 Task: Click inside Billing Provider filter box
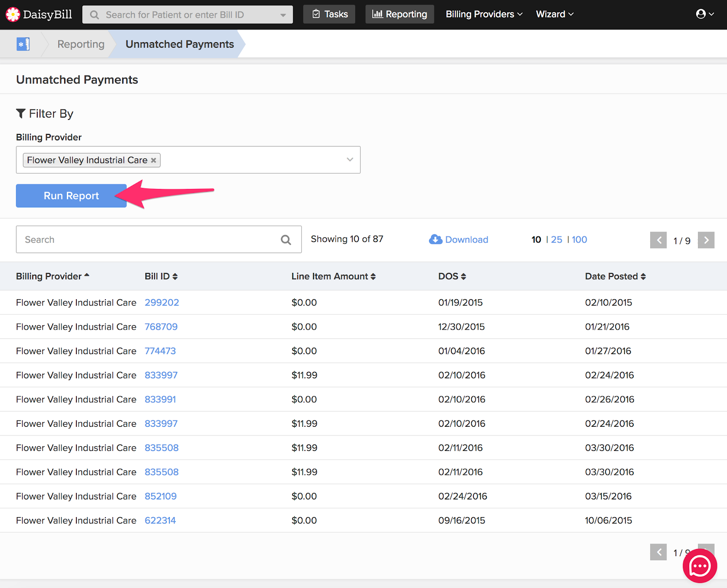coord(188,160)
